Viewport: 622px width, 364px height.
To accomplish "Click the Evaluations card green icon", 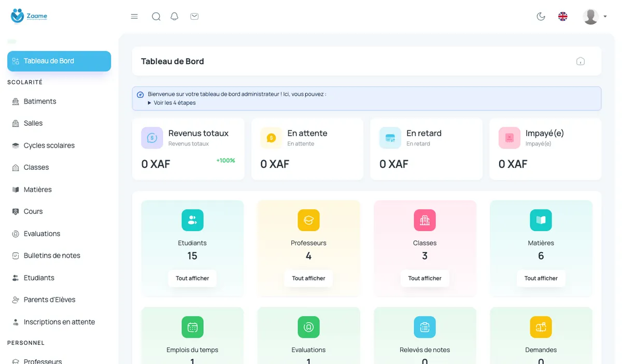I will [x=308, y=327].
